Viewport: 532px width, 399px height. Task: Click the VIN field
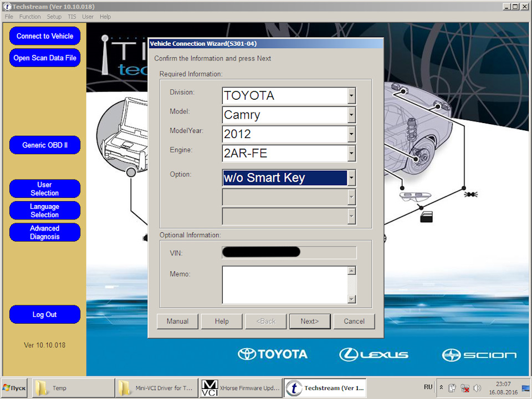(289, 253)
